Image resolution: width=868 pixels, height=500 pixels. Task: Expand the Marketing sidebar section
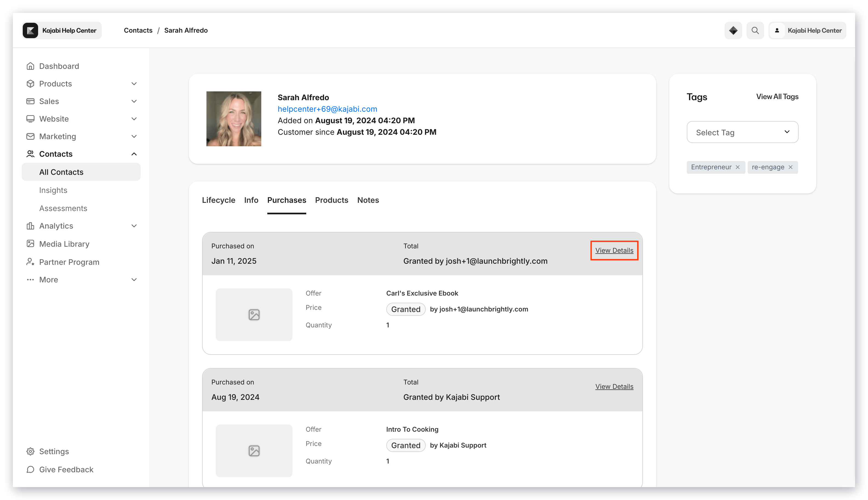click(x=134, y=136)
